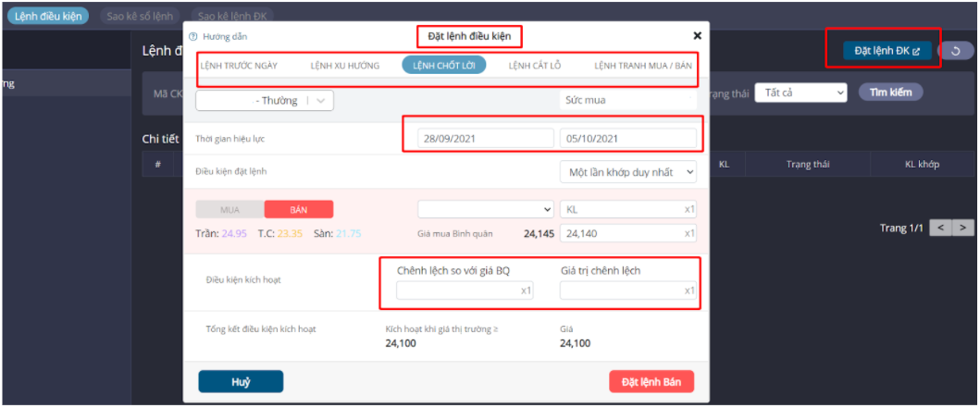The height and width of the screenshot is (408, 980).
Task: Click the refresh icon button
Action: 956,51
